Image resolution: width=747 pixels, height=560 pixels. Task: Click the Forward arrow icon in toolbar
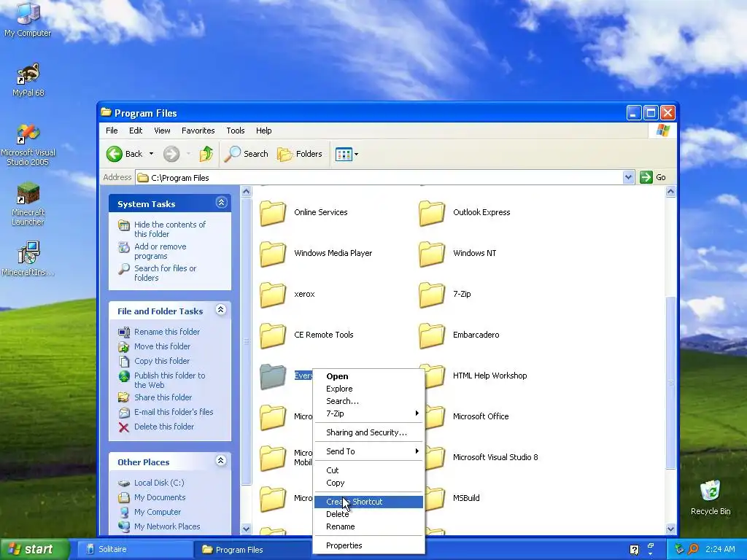171,154
